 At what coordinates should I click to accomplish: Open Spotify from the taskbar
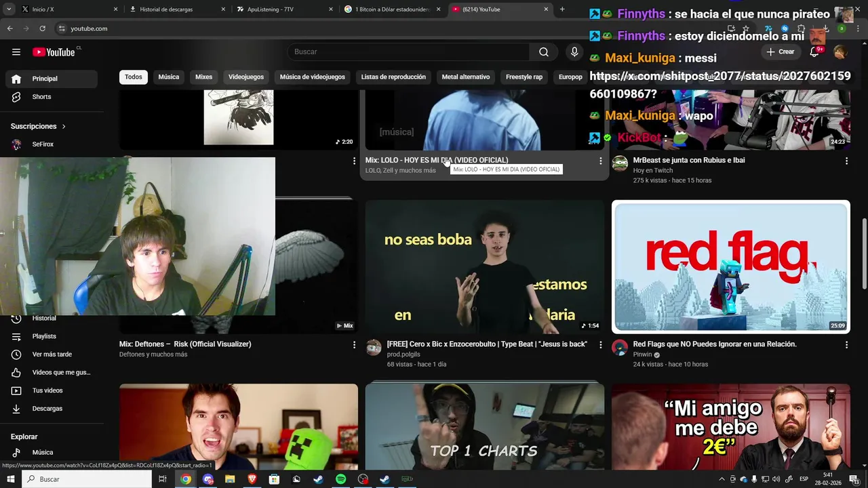(340, 479)
